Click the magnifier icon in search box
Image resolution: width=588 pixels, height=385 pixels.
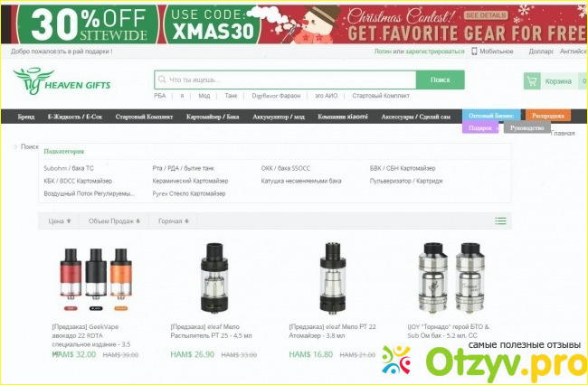162,80
